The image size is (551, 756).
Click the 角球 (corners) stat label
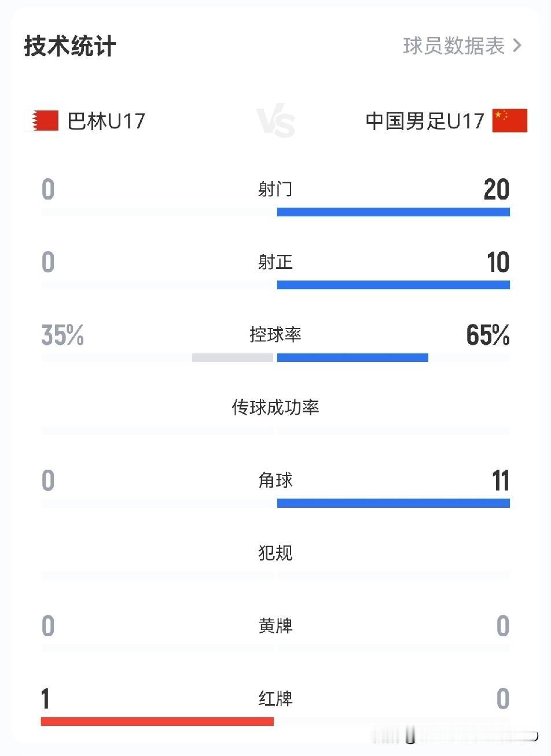(275, 481)
